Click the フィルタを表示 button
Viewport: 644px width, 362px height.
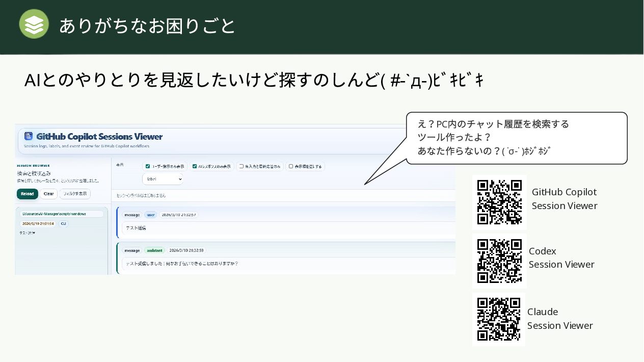coord(75,194)
